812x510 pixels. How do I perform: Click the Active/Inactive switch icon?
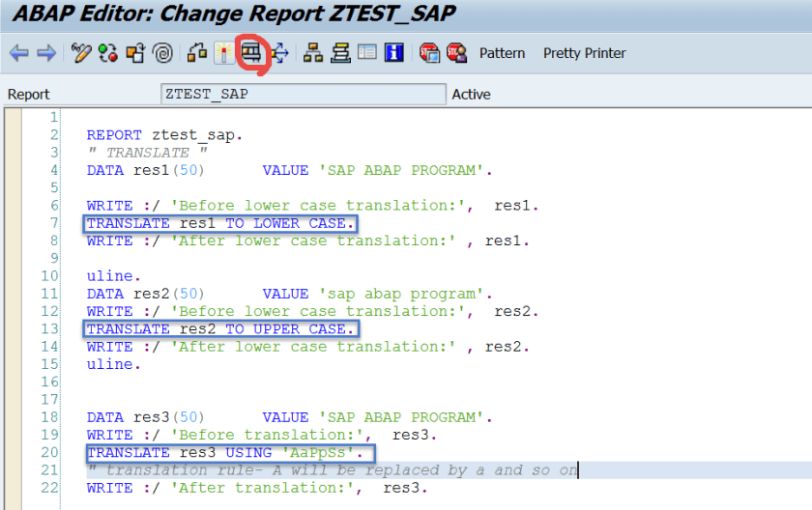[x=108, y=53]
